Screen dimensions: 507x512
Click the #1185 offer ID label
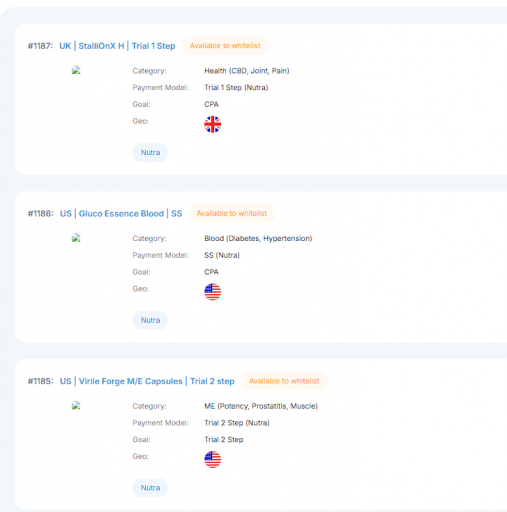point(40,381)
